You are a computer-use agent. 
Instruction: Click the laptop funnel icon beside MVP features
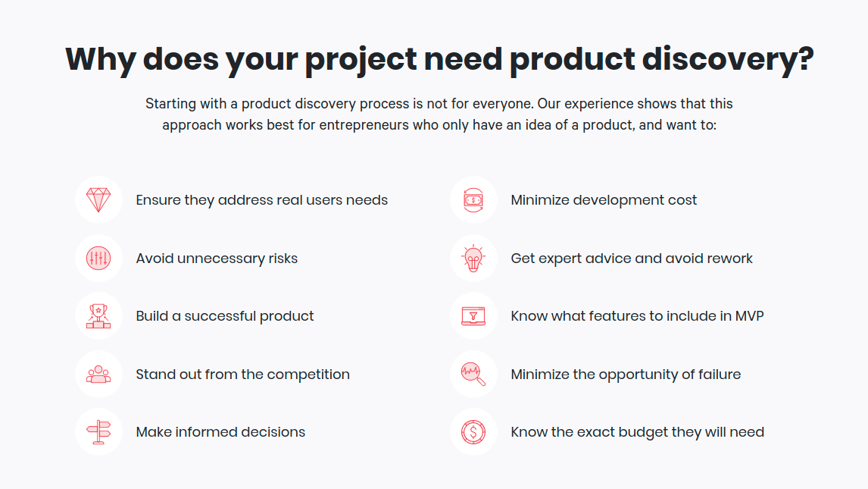click(x=473, y=316)
